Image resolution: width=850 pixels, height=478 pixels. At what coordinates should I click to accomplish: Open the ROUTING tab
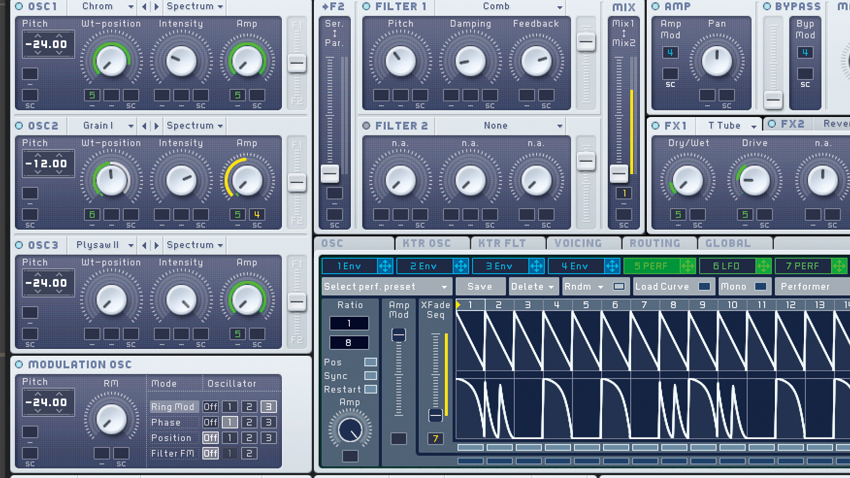(655, 243)
